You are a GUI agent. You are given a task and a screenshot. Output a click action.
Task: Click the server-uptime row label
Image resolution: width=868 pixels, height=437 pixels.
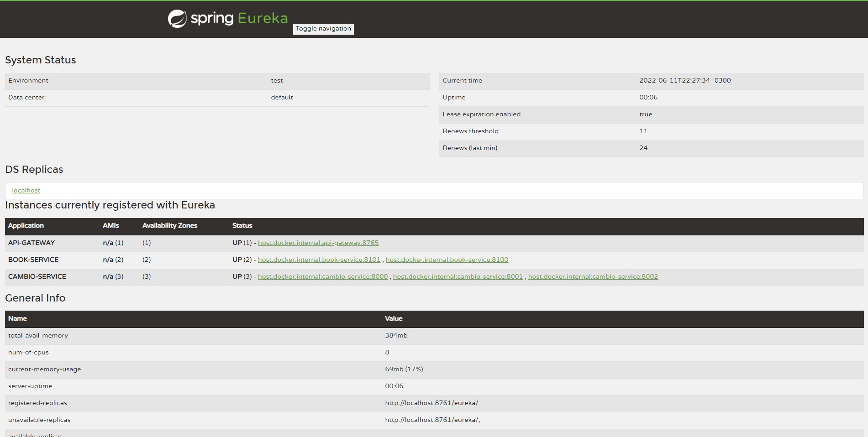tap(30, 386)
